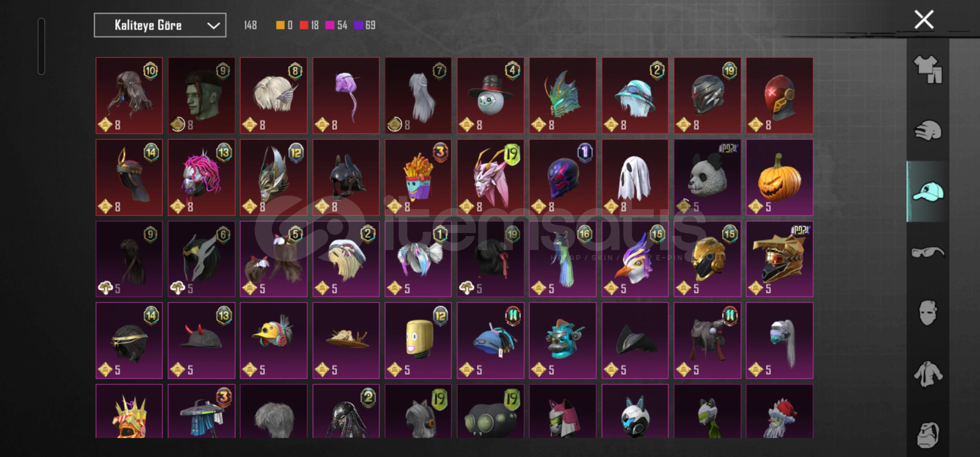Select the snowman top hat mask
The height and width of the screenshot is (457, 980).
490,96
